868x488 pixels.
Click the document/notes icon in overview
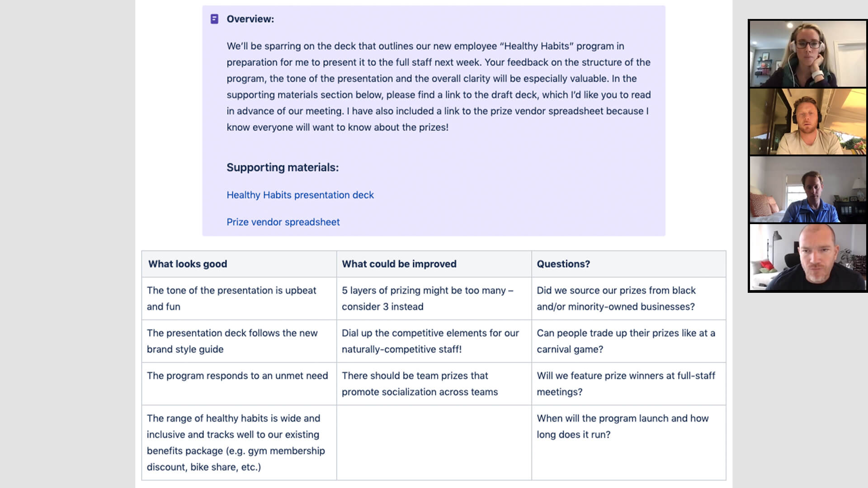(x=215, y=19)
